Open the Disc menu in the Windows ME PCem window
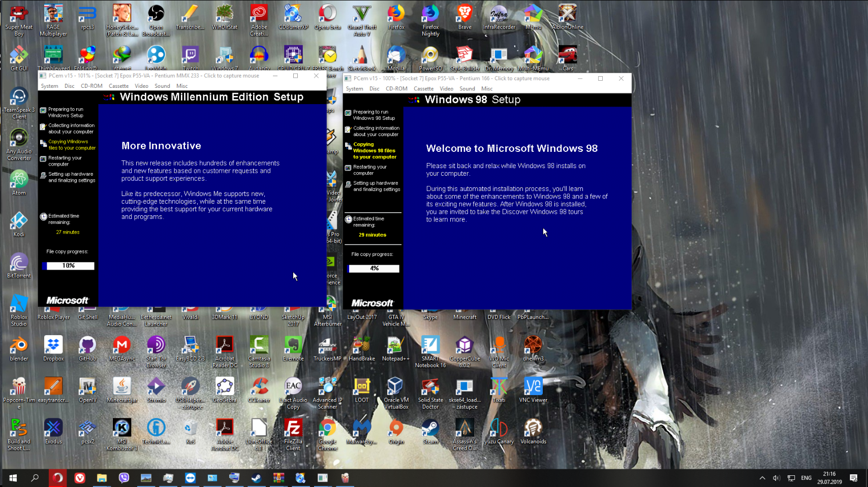The height and width of the screenshot is (487, 868). point(69,86)
